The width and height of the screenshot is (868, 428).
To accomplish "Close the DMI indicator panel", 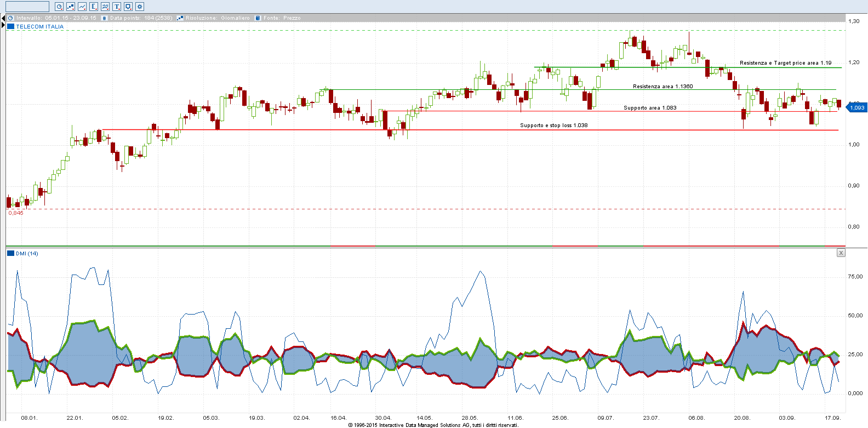I will 841,253.
